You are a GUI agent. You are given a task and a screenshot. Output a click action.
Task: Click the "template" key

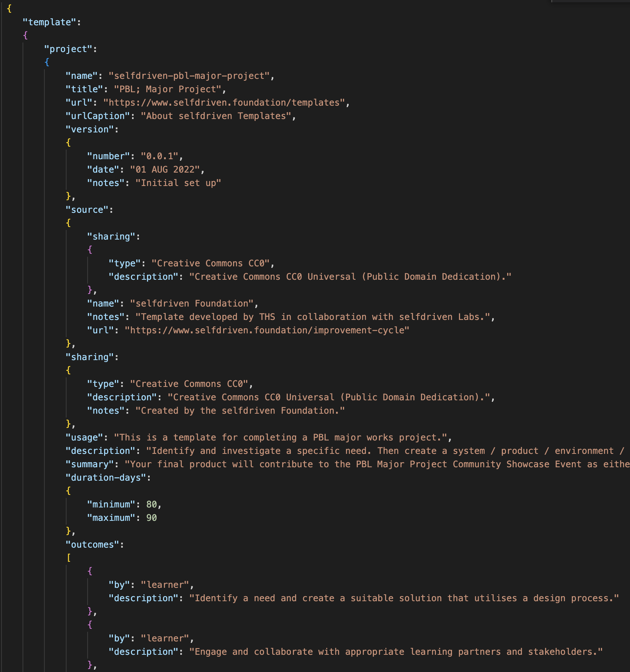click(50, 22)
